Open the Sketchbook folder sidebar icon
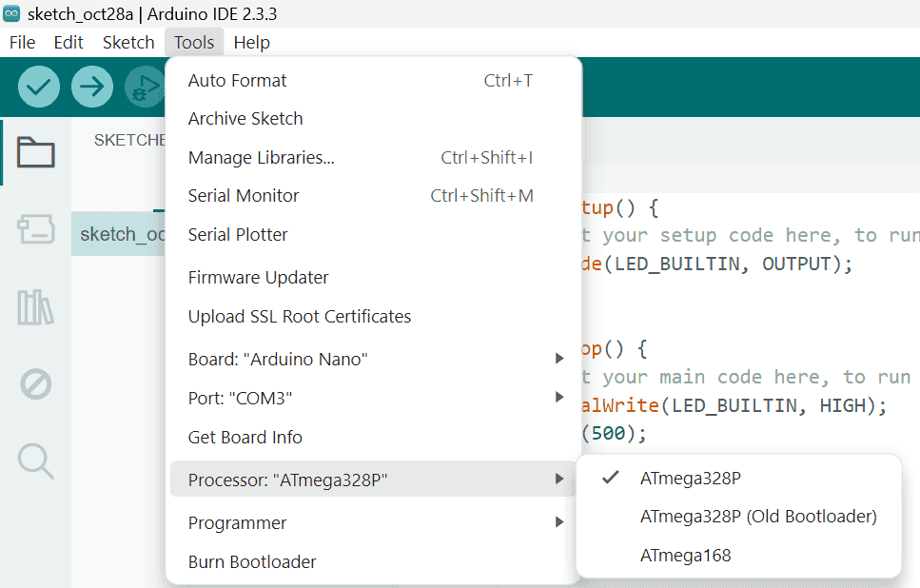 36,152
